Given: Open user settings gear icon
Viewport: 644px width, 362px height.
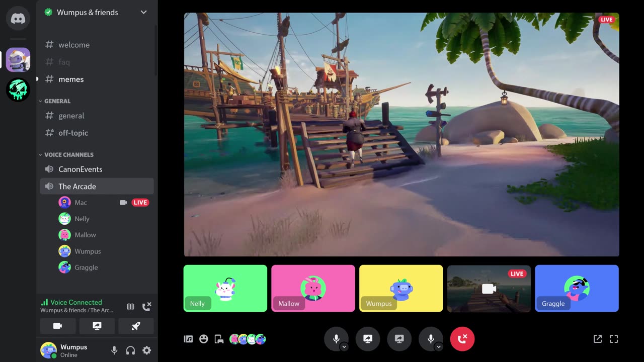Looking at the screenshot, I should pyautogui.click(x=146, y=350).
